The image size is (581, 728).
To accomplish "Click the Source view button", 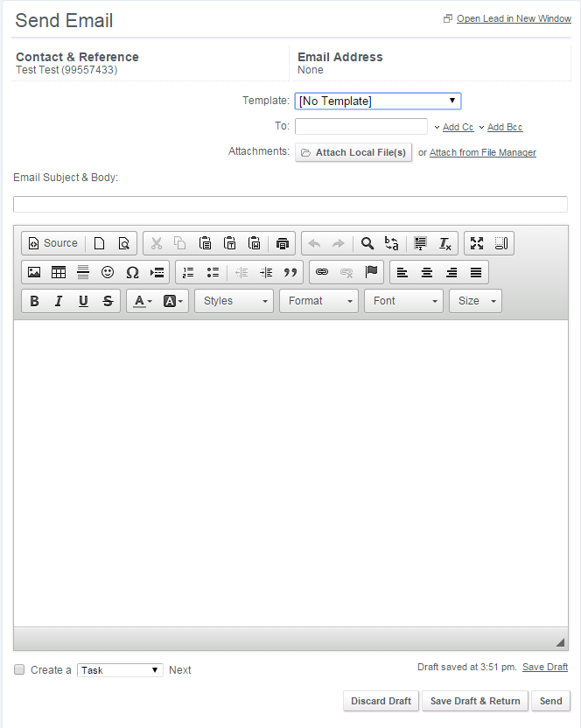I will click(x=53, y=243).
